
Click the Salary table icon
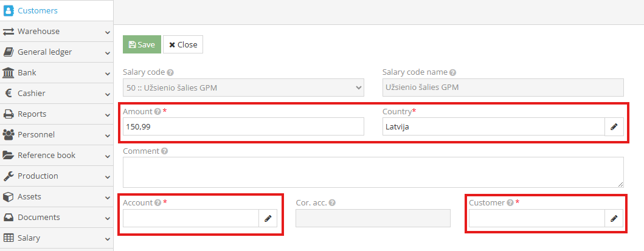(x=9, y=238)
